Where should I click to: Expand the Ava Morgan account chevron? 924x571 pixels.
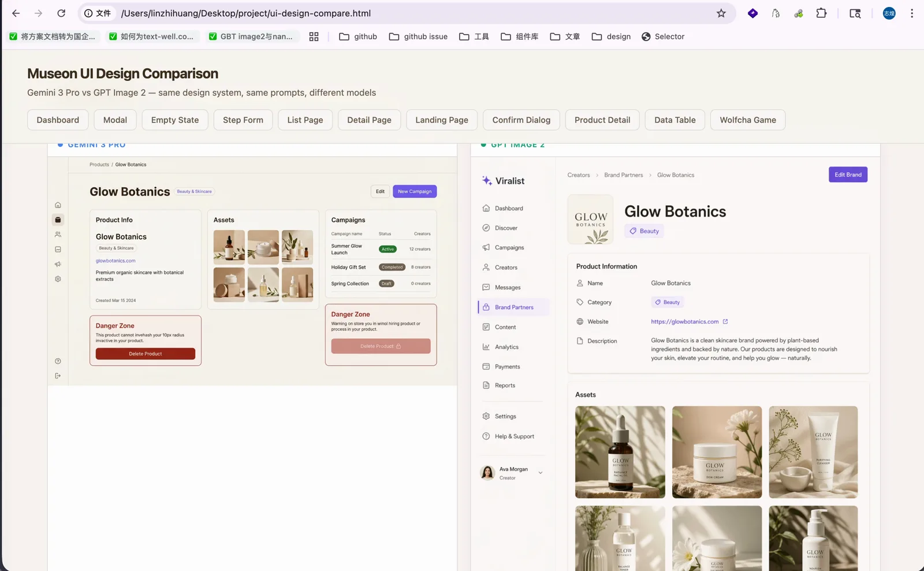[541, 473]
